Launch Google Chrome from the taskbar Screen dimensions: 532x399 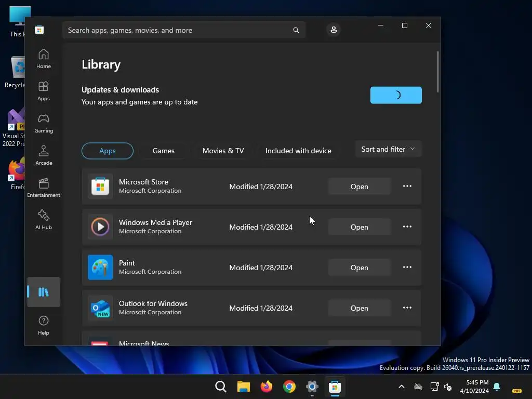[x=289, y=387]
